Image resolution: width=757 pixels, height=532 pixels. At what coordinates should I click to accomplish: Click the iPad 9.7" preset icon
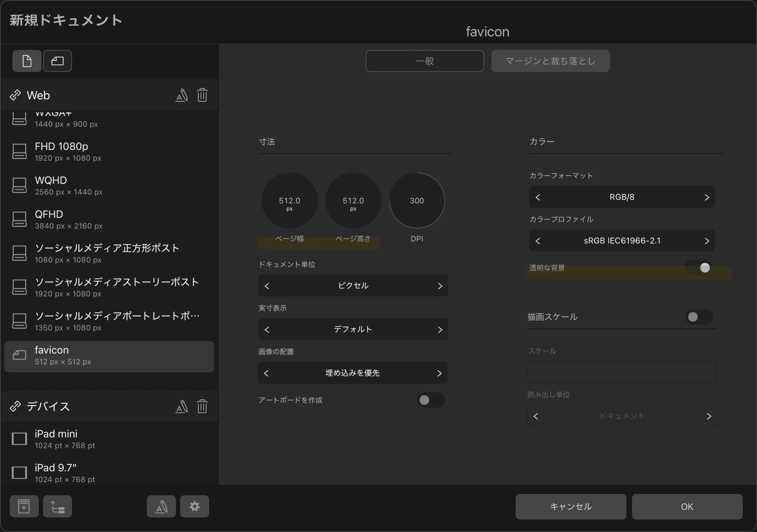coord(19,473)
